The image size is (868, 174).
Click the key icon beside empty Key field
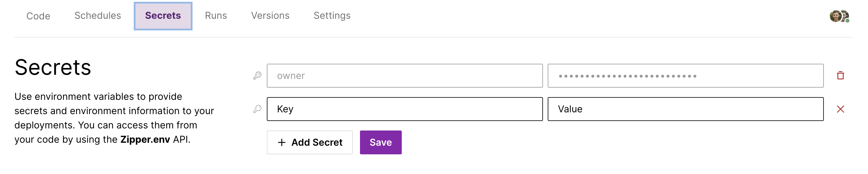[257, 109]
